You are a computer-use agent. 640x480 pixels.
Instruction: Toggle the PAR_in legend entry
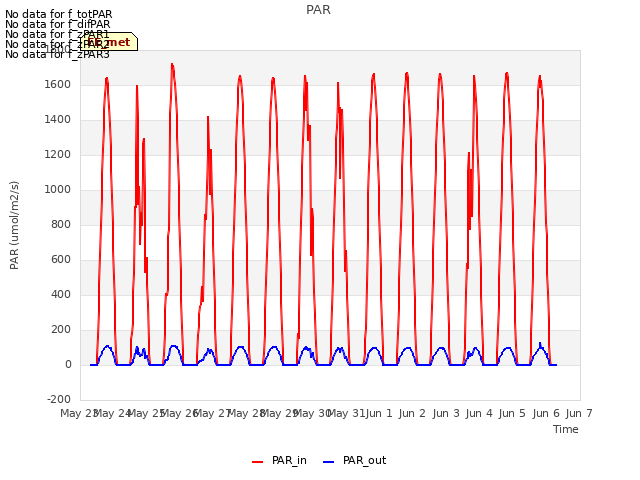coord(279,461)
